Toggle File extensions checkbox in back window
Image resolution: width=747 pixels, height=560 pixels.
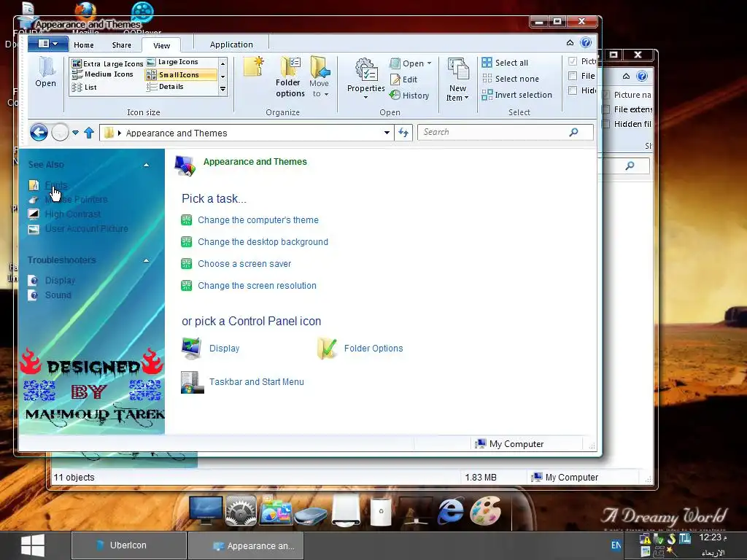[x=606, y=109]
